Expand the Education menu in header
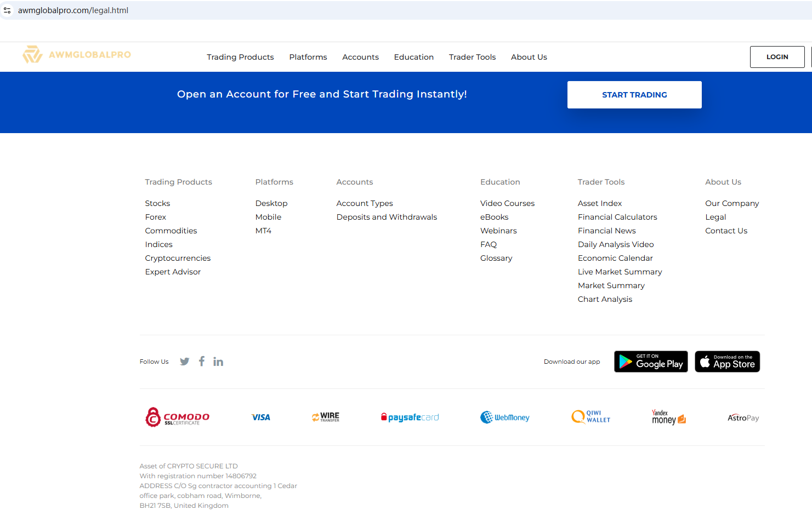Viewport: 812px width, 527px height. (x=413, y=57)
